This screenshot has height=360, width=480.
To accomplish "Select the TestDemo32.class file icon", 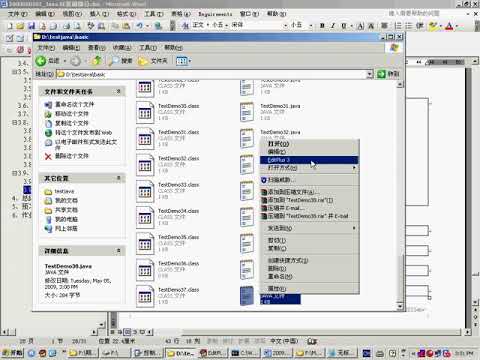I will click(145, 165).
